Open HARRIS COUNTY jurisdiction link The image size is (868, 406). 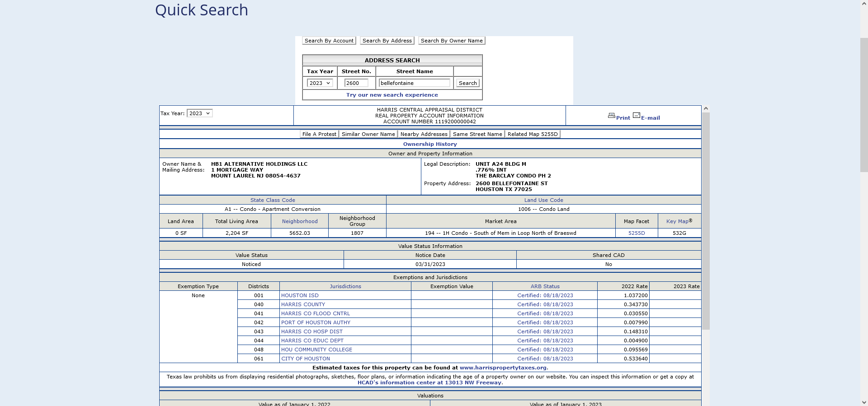tap(303, 304)
